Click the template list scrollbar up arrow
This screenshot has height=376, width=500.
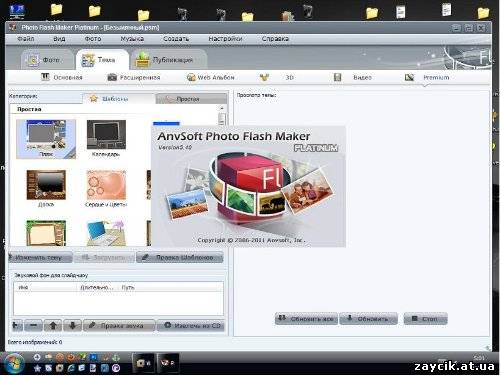coord(222,109)
